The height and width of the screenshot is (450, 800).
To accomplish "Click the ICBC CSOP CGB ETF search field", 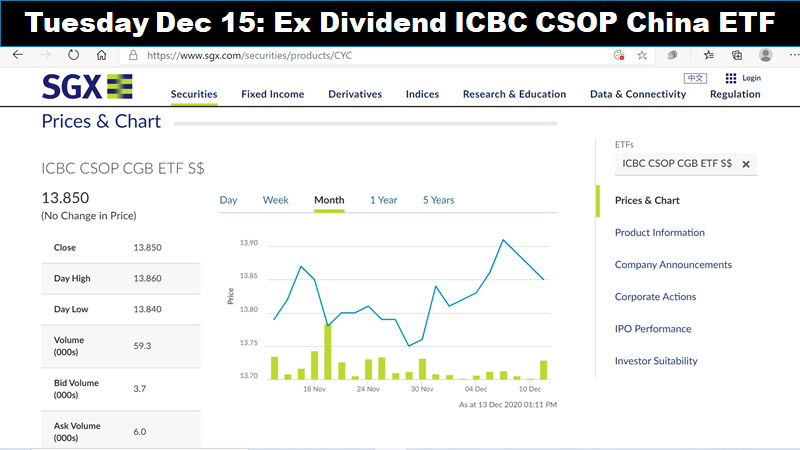I will [x=686, y=164].
